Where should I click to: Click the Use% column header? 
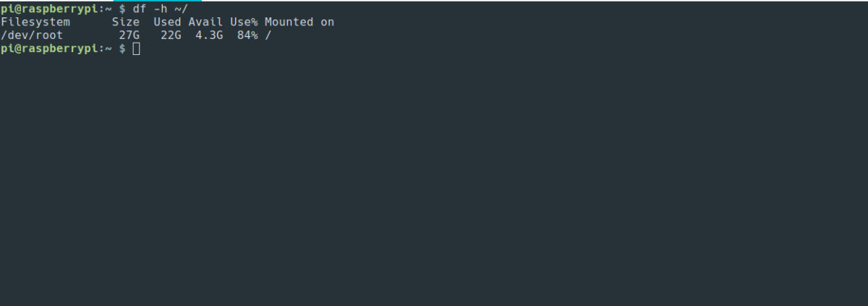244,22
